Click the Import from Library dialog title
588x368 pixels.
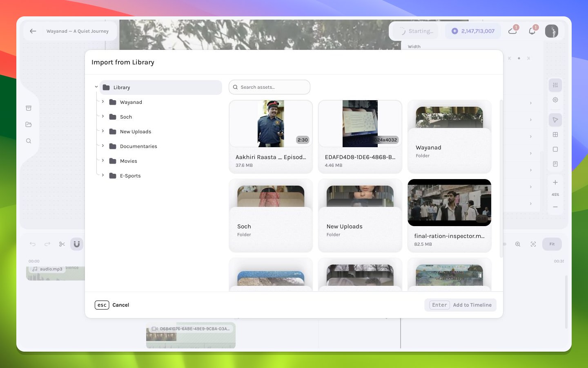point(123,62)
